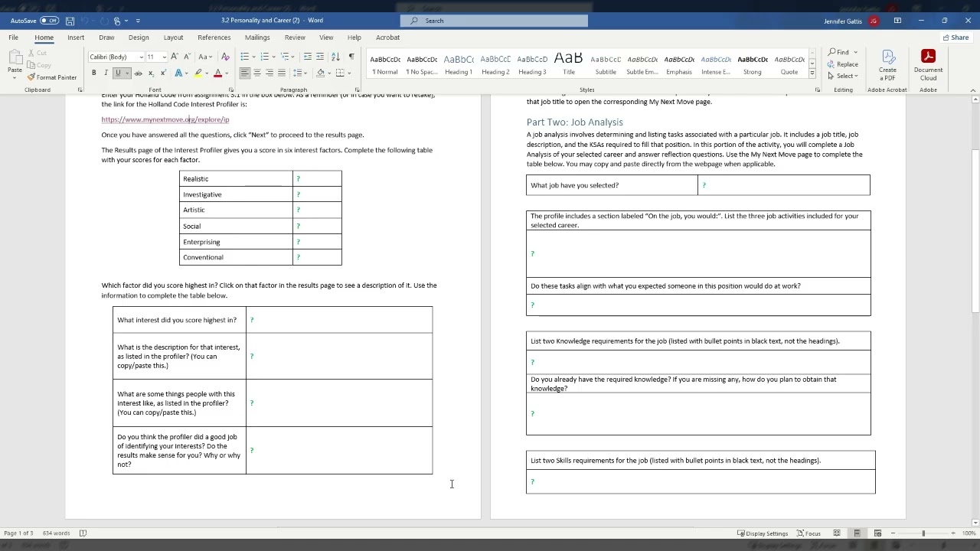
Task: Click the Paste clipboard icon
Action: (x=15, y=57)
